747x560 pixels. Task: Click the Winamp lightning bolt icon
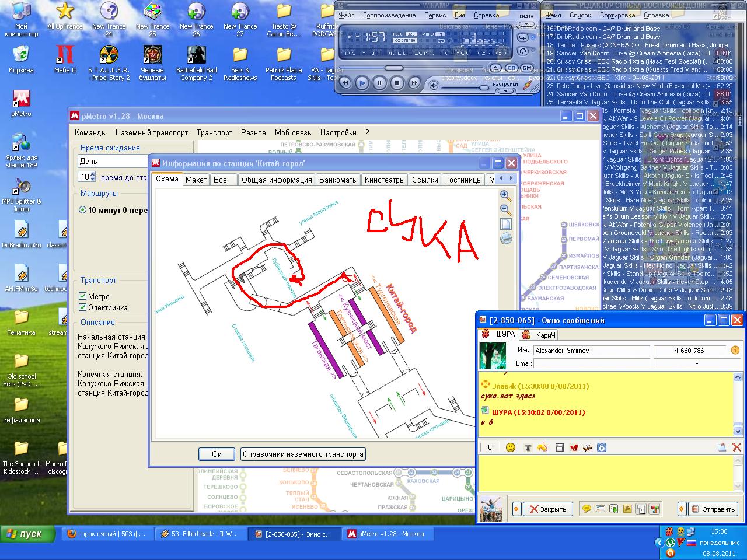[x=528, y=85]
